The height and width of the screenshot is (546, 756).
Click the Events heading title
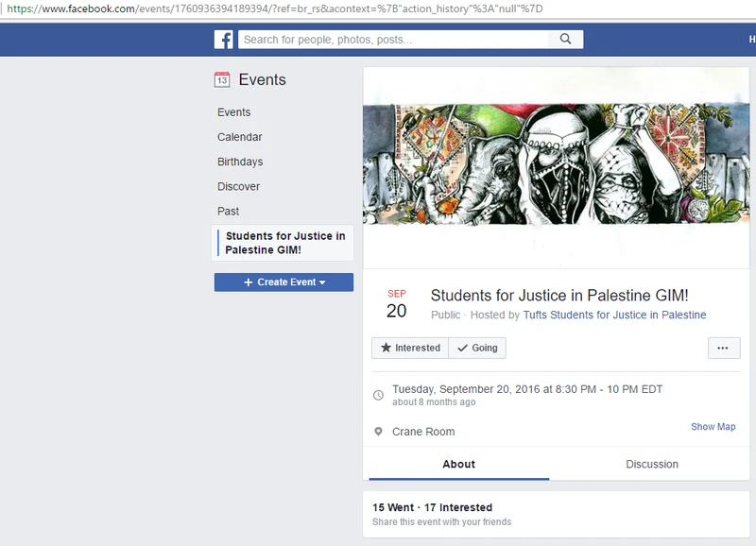pos(263,79)
